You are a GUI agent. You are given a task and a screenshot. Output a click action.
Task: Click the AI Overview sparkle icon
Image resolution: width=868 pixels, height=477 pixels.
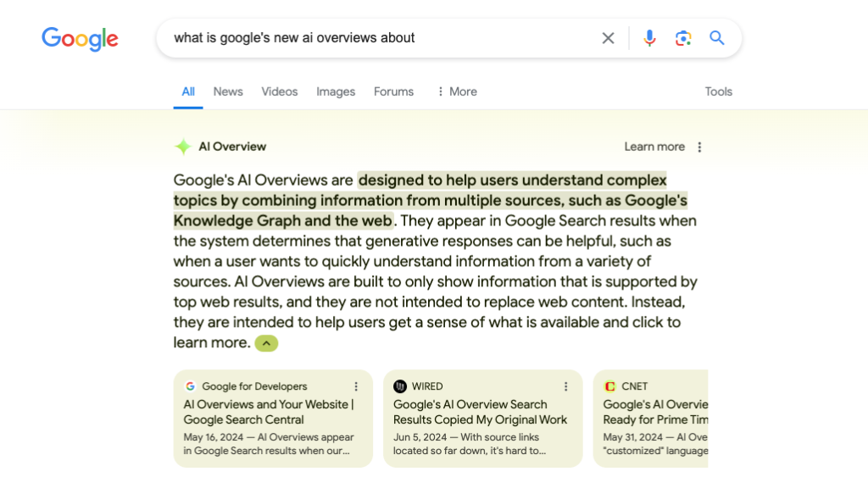(182, 147)
